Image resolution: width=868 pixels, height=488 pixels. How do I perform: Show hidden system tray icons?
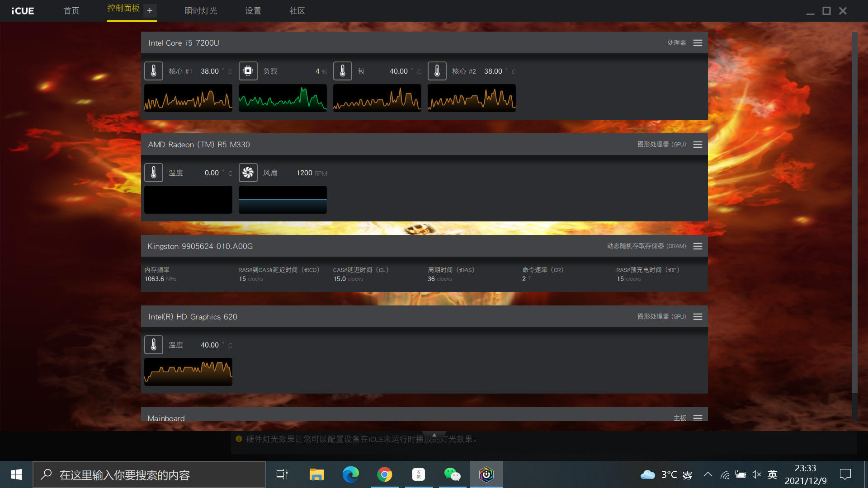(708, 474)
